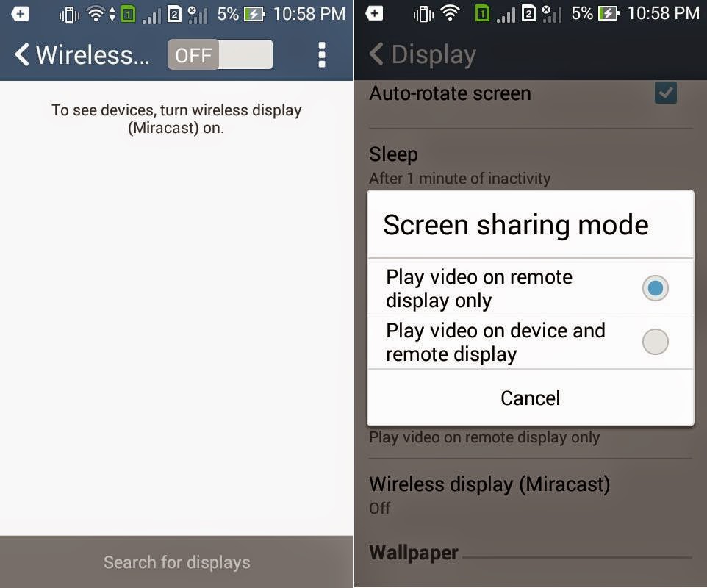
Task: Tap the plus notification icon in left status bar
Action: tap(20, 14)
